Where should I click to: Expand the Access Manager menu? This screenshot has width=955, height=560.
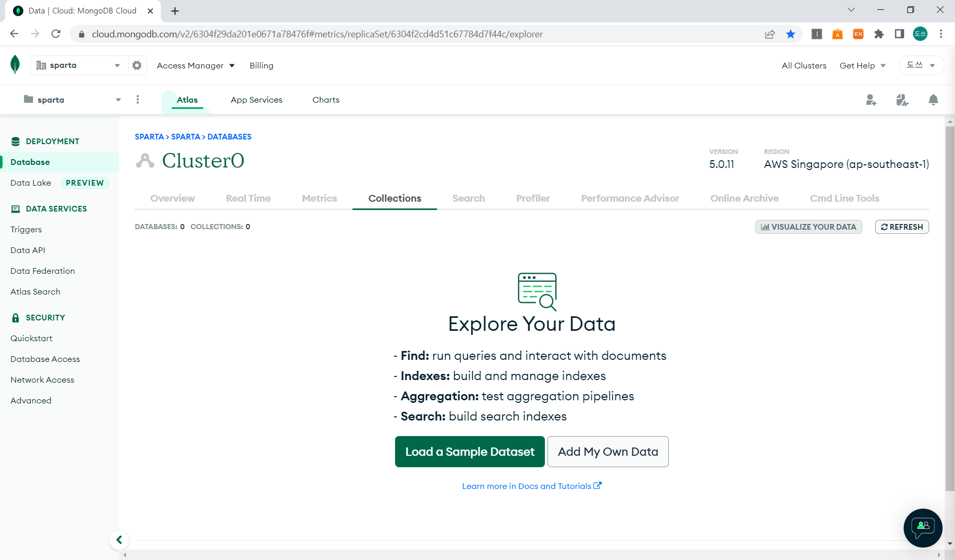pyautogui.click(x=195, y=65)
